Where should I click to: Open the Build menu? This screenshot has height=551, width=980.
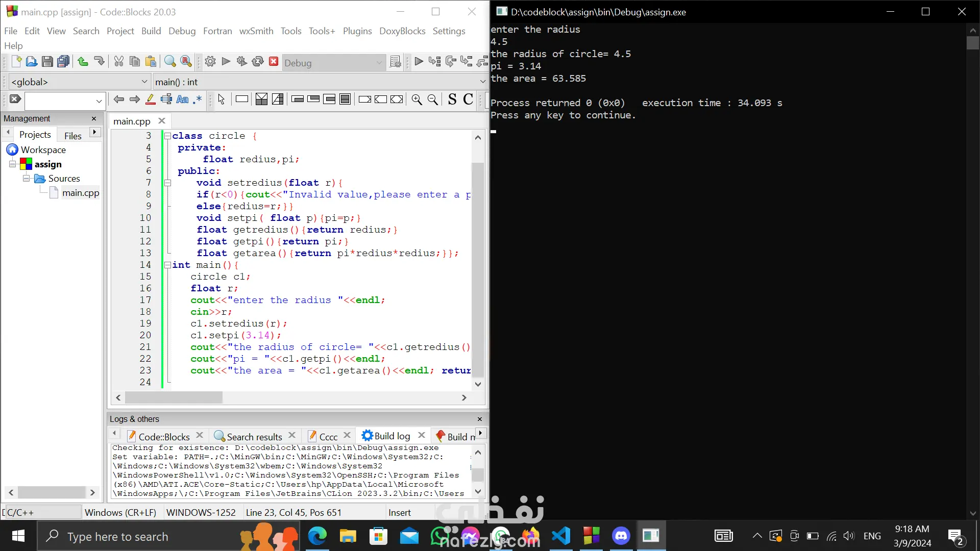[x=151, y=31]
